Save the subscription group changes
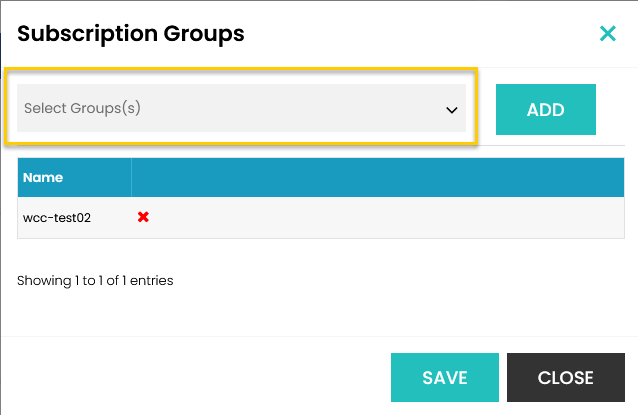 444,378
